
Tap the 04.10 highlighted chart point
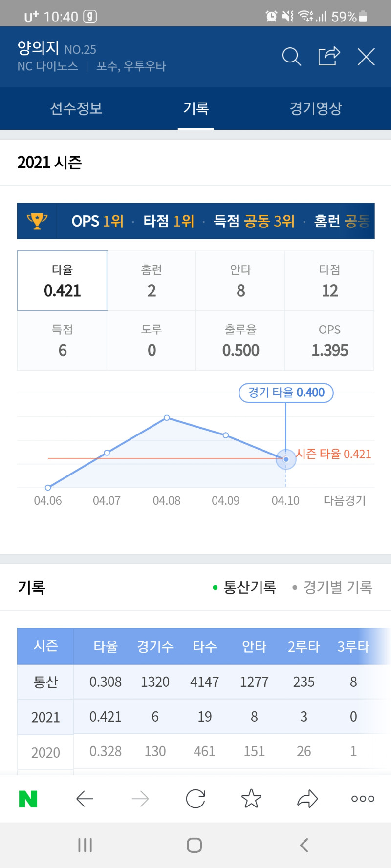(286, 459)
